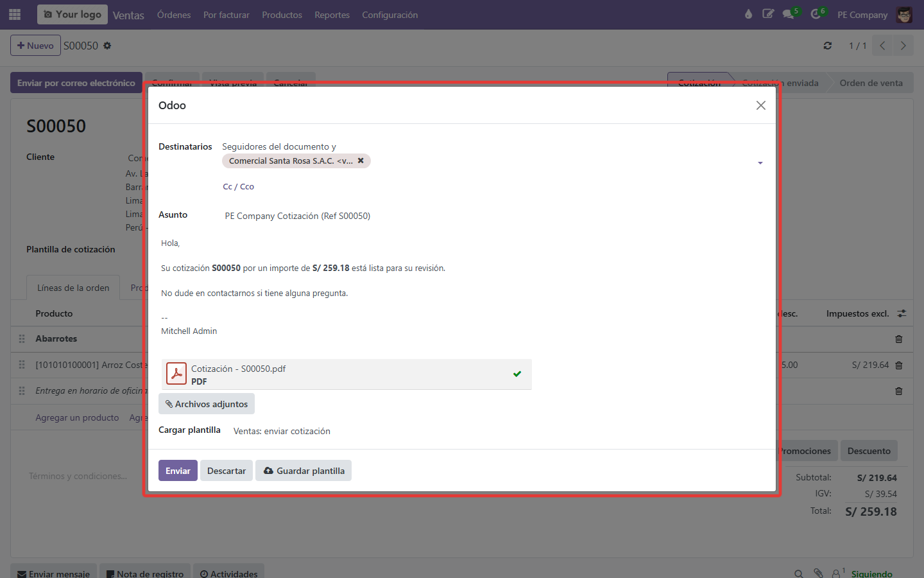Open the activities clock icon
Image resolution: width=924 pixels, height=578 pixels.
click(816, 14)
